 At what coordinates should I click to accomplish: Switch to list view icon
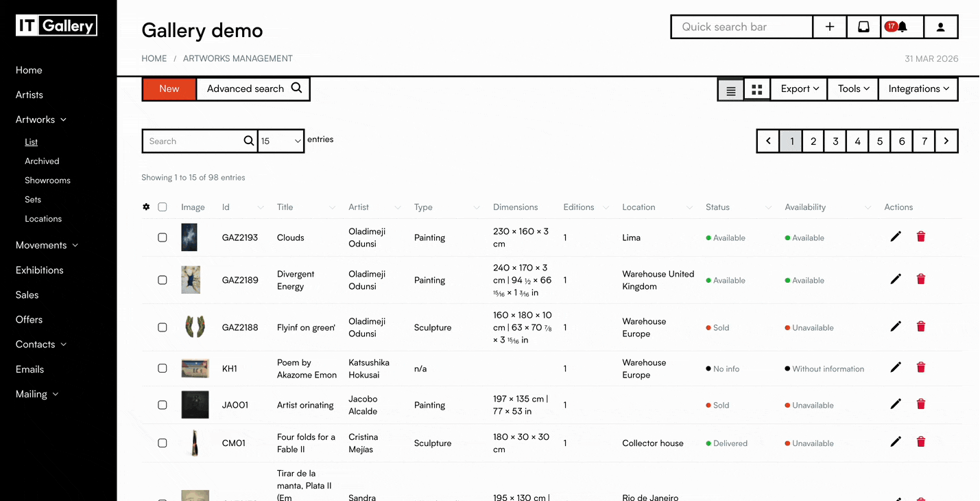coord(731,89)
